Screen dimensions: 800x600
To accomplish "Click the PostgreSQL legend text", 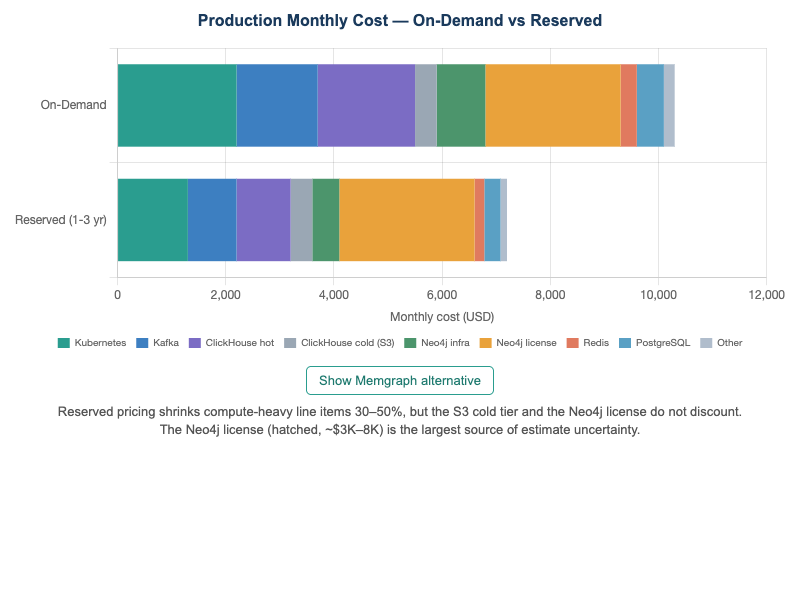I will click(663, 343).
